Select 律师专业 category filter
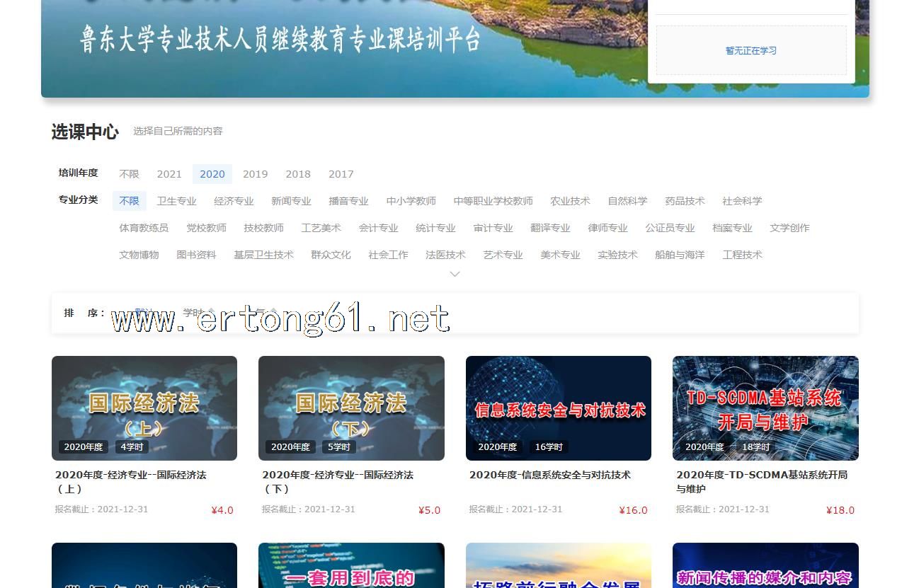 tap(607, 228)
